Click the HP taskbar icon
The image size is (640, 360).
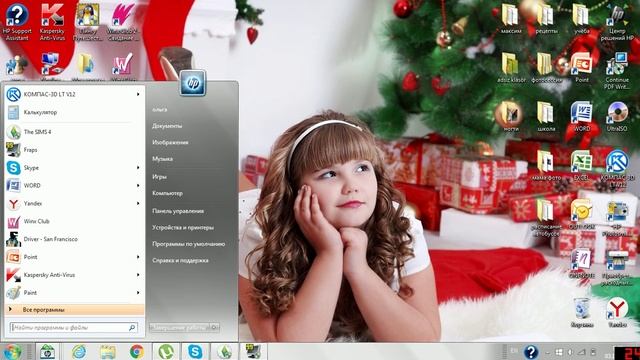[x=47, y=351]
